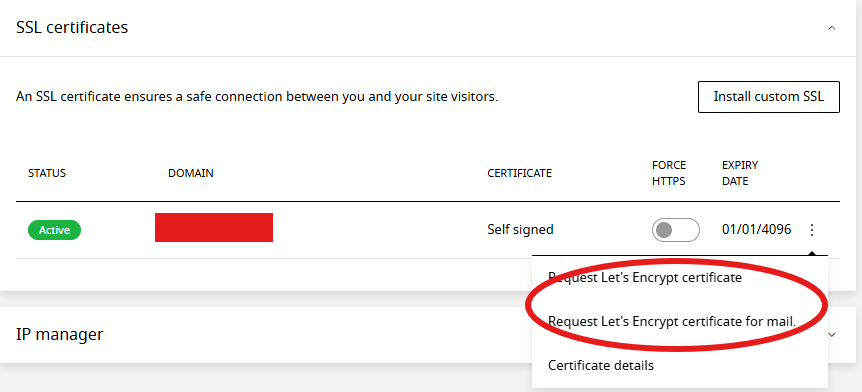Collapse the SSL certificates section chevron
The image size is (862, 392).
pos(832,27)
